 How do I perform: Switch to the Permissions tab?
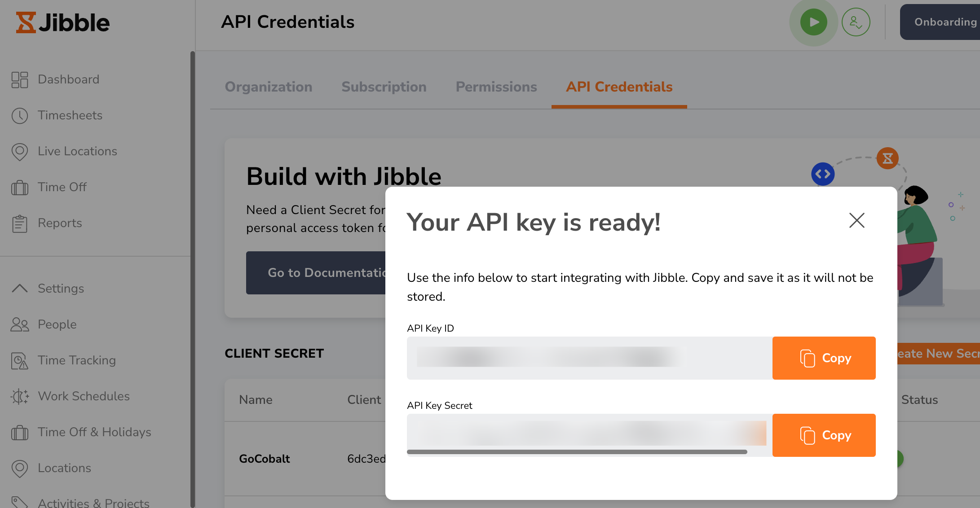pyautogui.click(x=496, y=87)
